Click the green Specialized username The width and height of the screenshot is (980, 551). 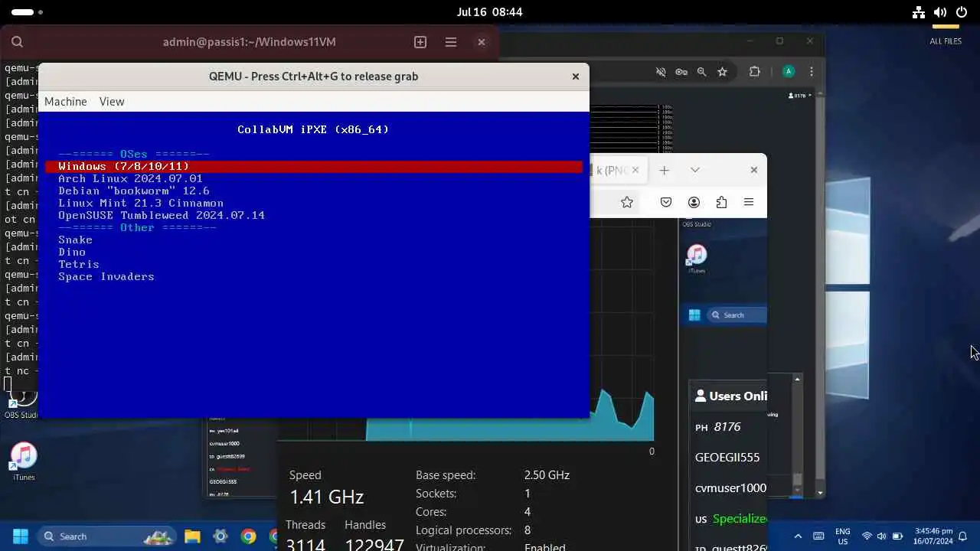pyautogui.click(x=740, y=518)
